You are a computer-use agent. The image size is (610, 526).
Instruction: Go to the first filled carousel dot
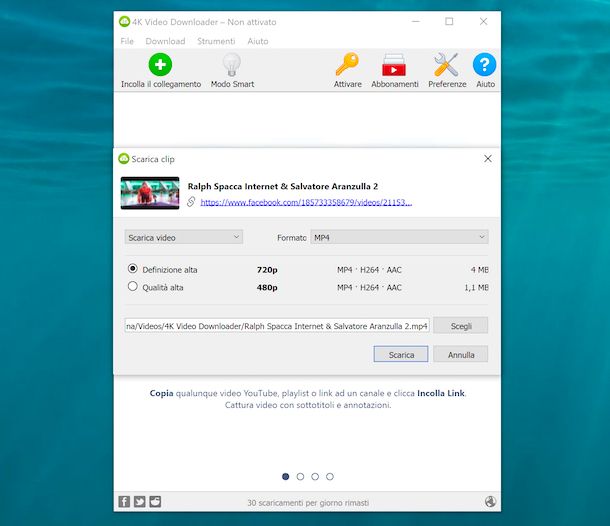[x=286, y=477]
